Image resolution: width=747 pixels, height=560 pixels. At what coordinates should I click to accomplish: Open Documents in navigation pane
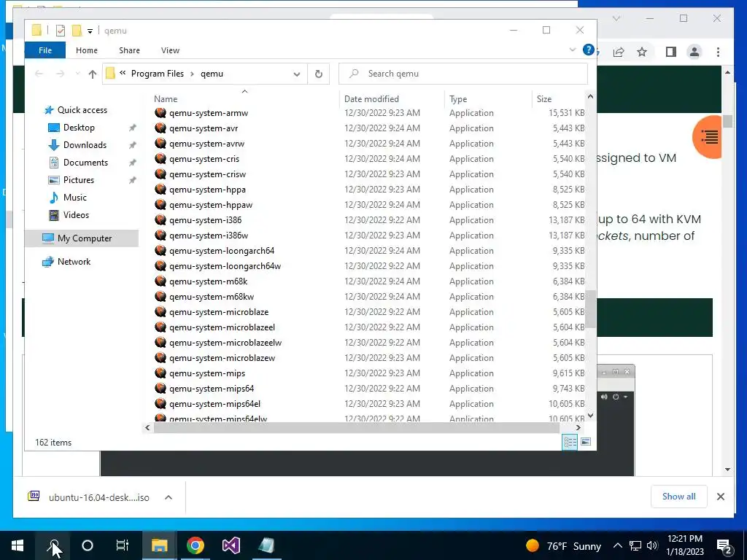[85, 163]
